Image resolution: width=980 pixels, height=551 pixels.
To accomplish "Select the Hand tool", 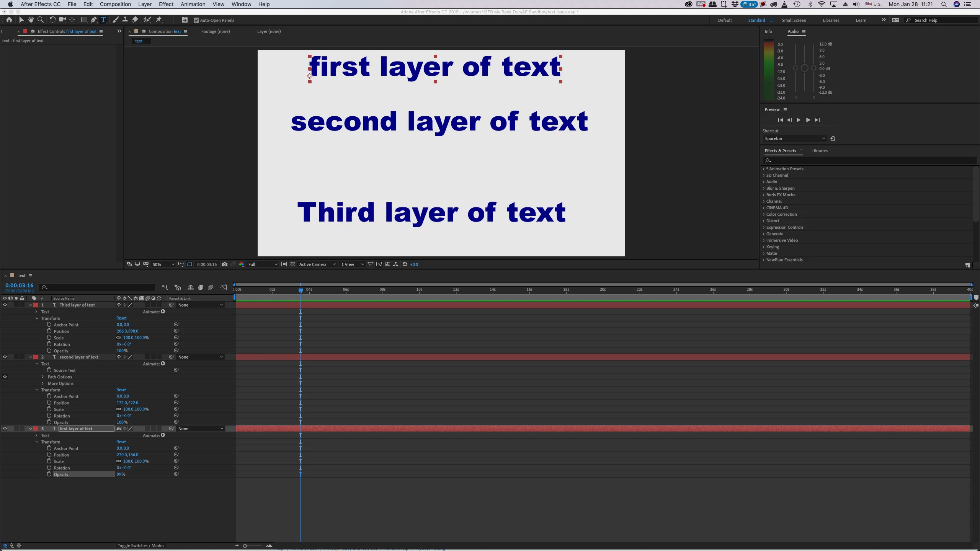I will click(x=31, y=20).
